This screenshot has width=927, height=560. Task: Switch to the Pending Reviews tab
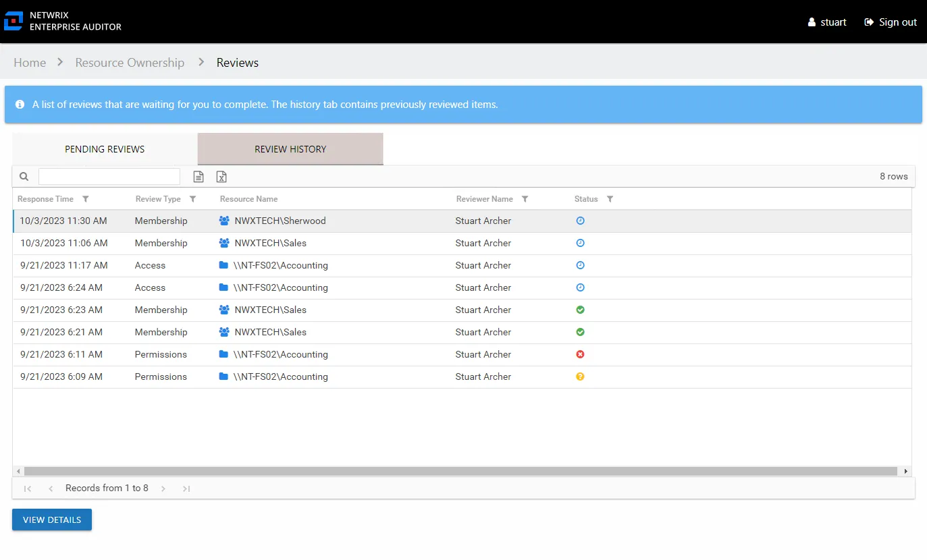pyautogui.click(x=105, y=149)
